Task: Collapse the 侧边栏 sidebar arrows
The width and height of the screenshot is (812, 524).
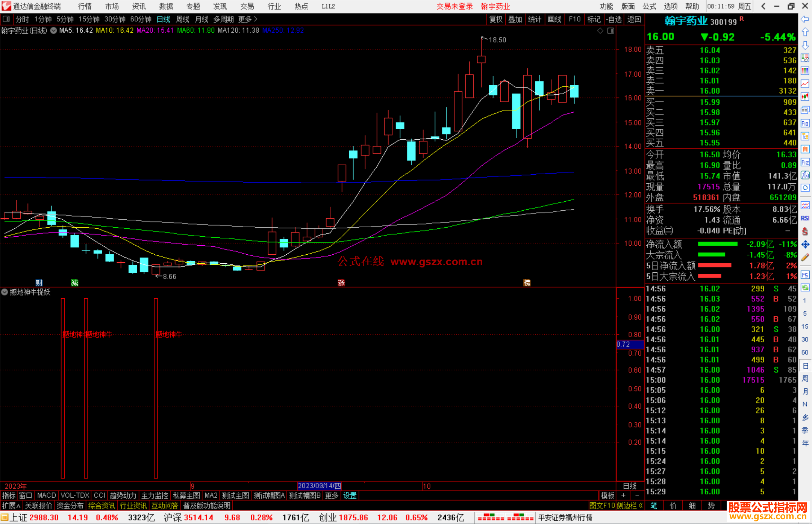Action: tap(641, 506)
